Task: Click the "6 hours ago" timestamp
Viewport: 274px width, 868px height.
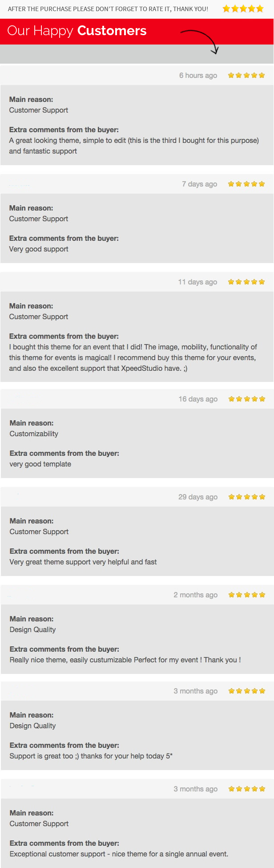Action: point(198,75)
